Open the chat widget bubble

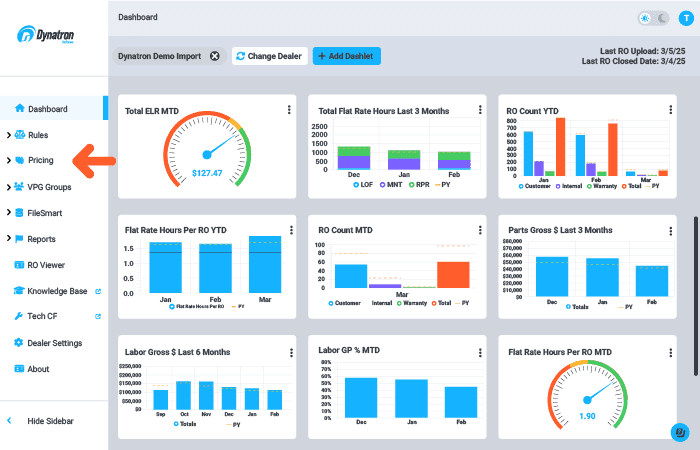[677, 433]
